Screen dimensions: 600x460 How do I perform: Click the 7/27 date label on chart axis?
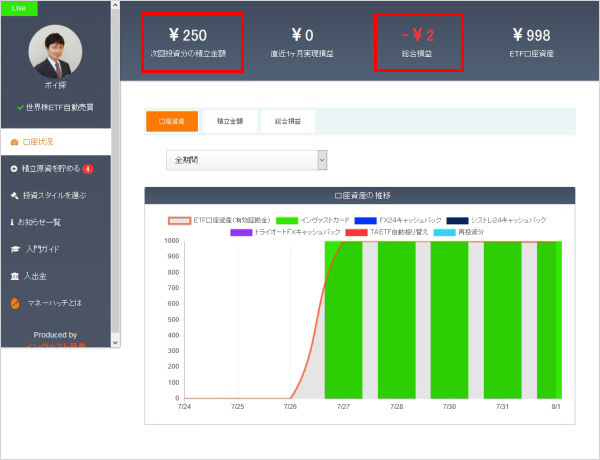point(343,406)
